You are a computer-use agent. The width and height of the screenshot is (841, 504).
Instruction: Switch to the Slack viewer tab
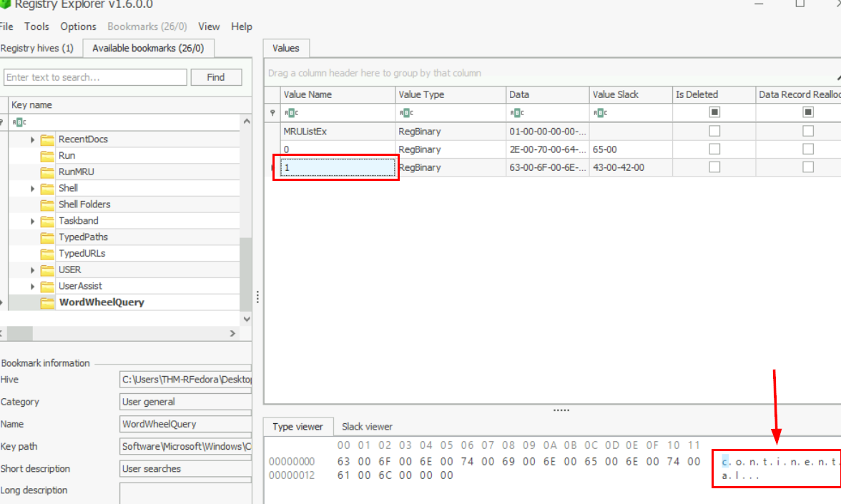pos(367,427)
